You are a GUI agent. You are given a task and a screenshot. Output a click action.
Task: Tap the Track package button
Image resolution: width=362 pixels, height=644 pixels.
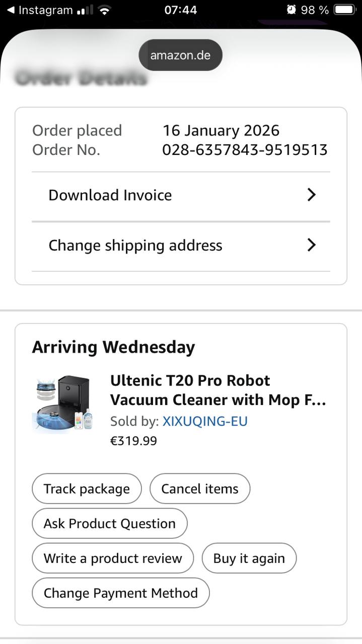point(87,489)
